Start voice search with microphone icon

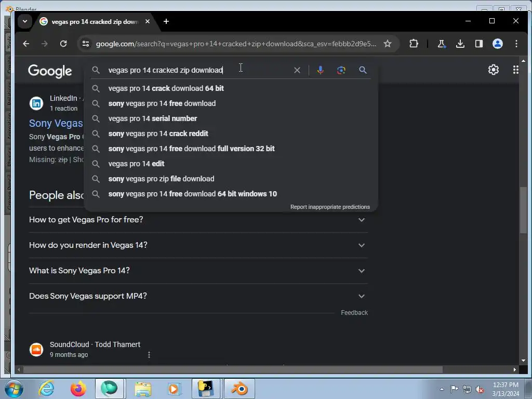tap(320, 70)
